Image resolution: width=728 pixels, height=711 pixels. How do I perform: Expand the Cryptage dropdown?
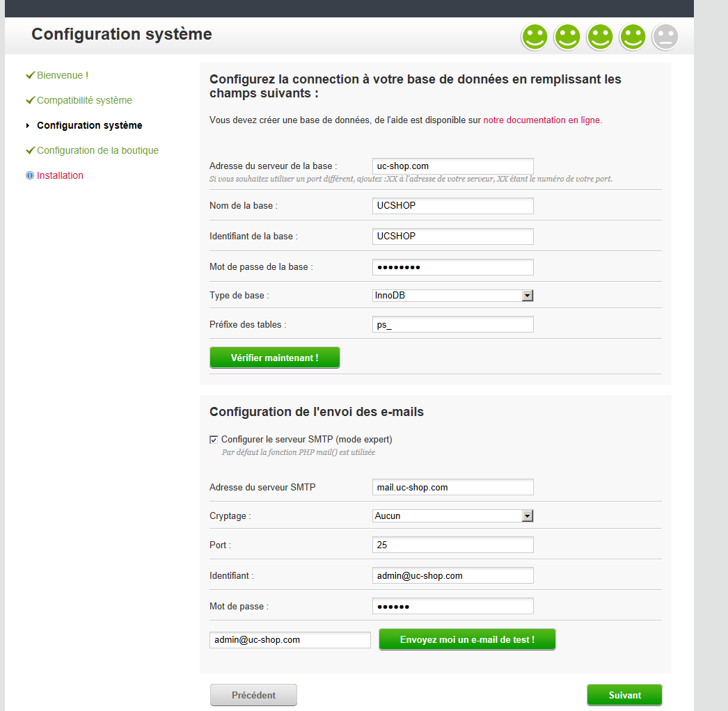click(453, 516)
